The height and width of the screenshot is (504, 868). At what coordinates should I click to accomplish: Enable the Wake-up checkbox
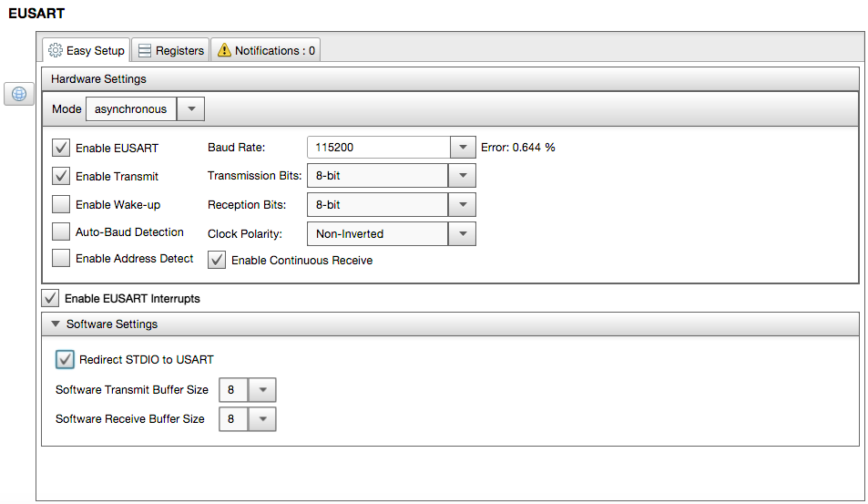(61, 204)
